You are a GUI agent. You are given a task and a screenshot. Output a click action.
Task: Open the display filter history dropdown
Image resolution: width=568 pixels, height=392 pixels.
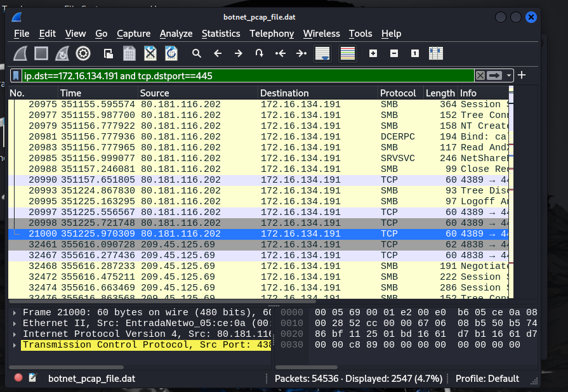click(x=509, y=75)
